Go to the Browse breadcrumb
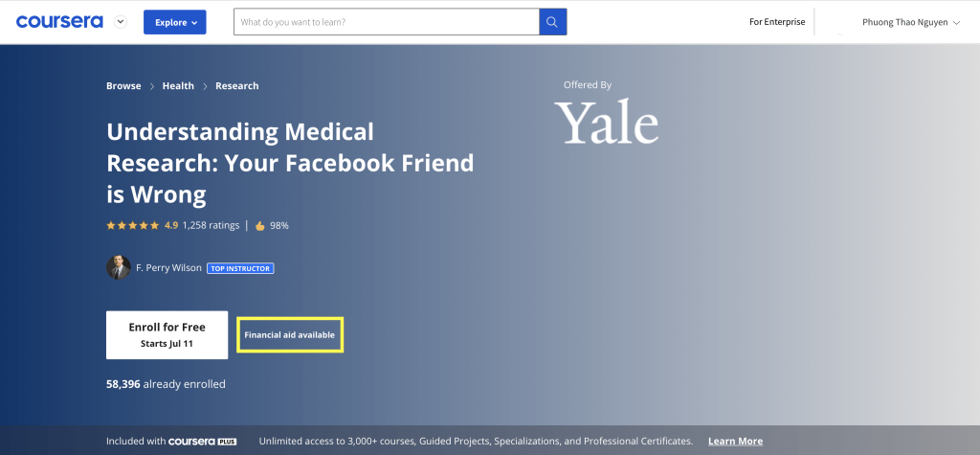Screen dimensions: 980x455 [123, 86]
